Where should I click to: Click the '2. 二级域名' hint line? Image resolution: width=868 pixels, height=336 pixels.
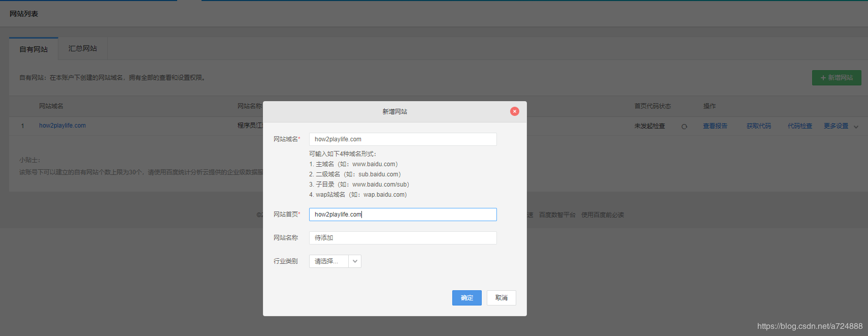(x=355, y=174)
